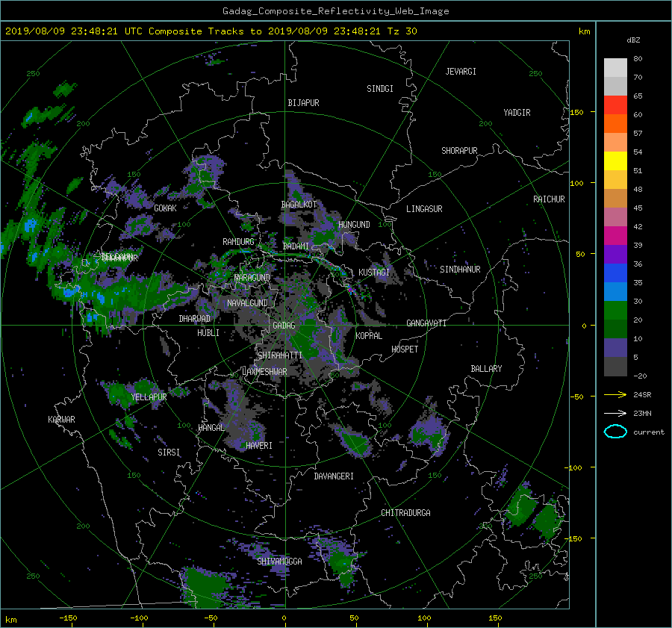Click the HAVERI label

pos(259,446)
